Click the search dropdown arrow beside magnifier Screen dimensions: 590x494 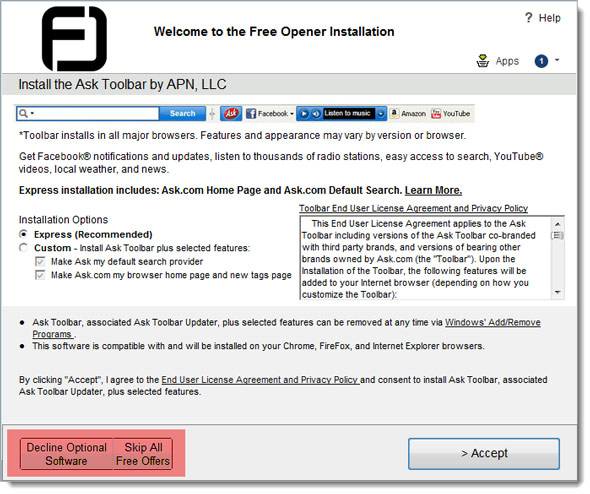32,113
